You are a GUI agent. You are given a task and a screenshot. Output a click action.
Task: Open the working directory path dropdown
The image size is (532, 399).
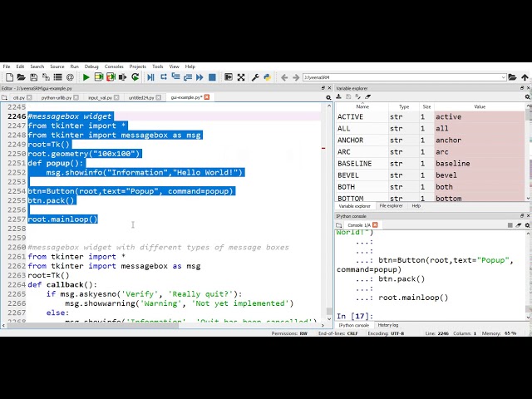pos(503,77)
